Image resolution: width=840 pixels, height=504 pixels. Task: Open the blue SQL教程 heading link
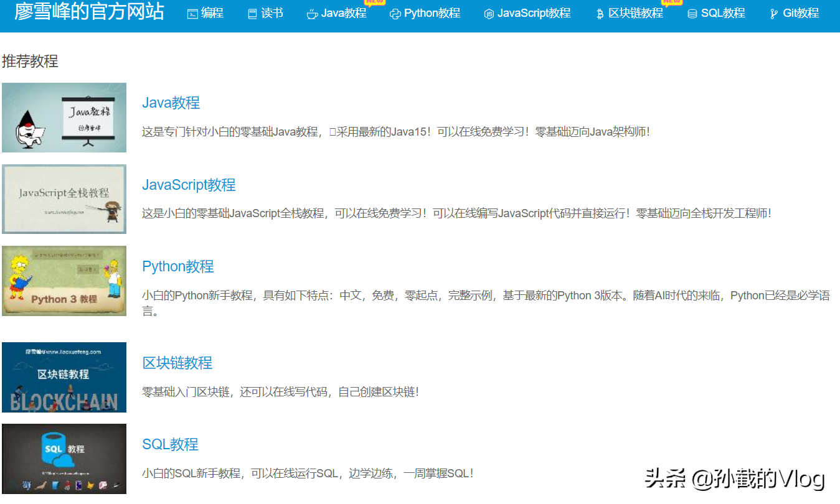[171, 444]
